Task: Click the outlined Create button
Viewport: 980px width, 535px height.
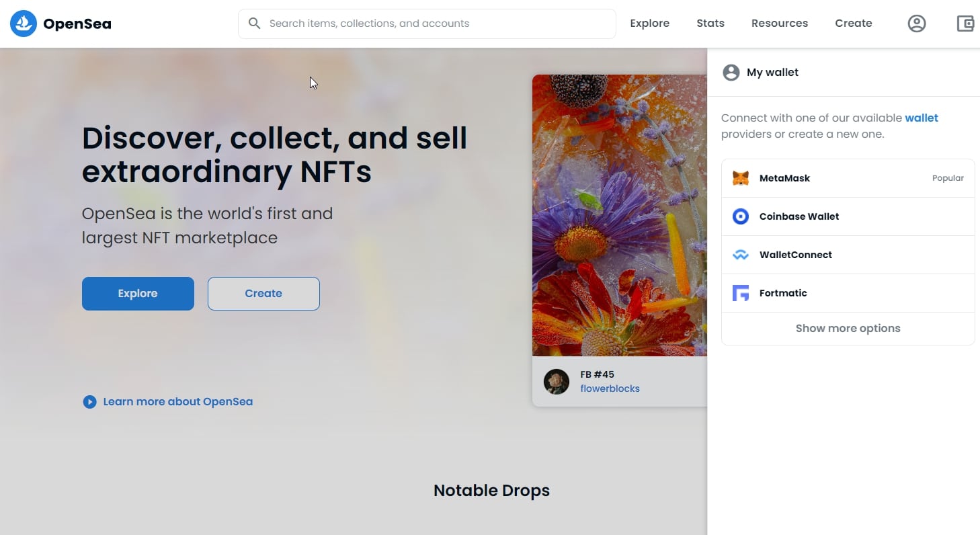Action: click(263, 294)
